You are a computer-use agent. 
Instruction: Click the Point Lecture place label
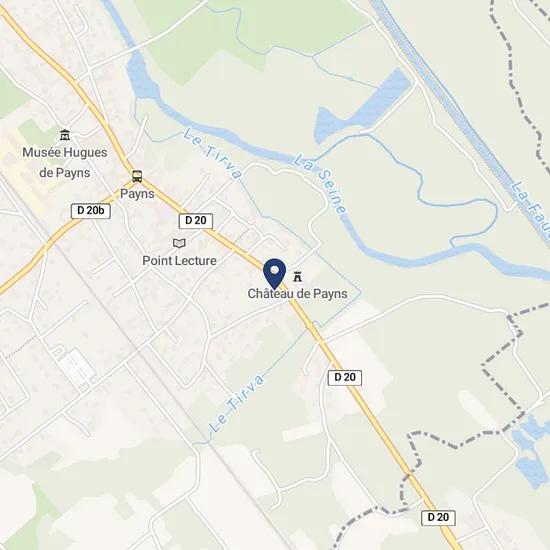179,261
